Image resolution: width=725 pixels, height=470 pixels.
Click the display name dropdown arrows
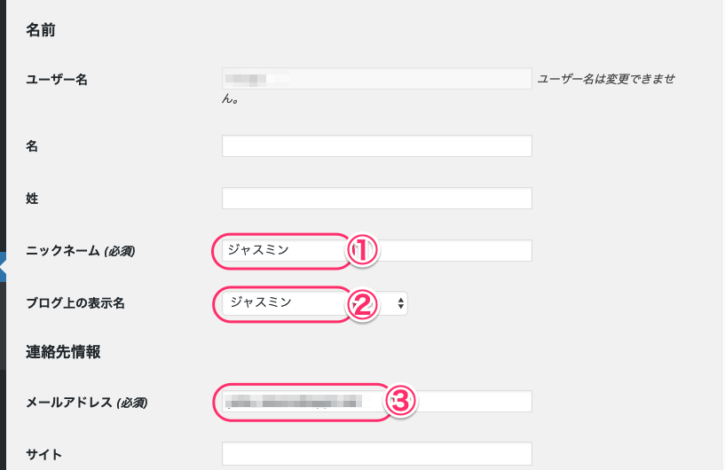point(401,303)
